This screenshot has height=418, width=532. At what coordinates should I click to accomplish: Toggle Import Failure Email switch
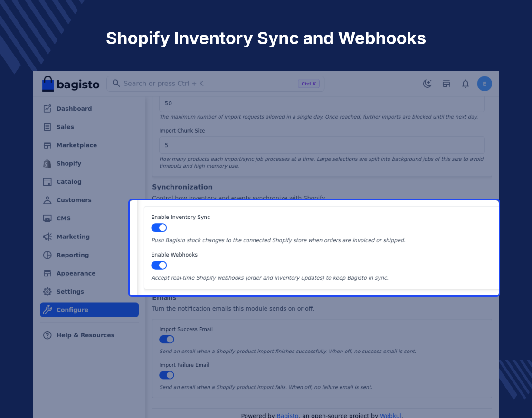[167, 375]
